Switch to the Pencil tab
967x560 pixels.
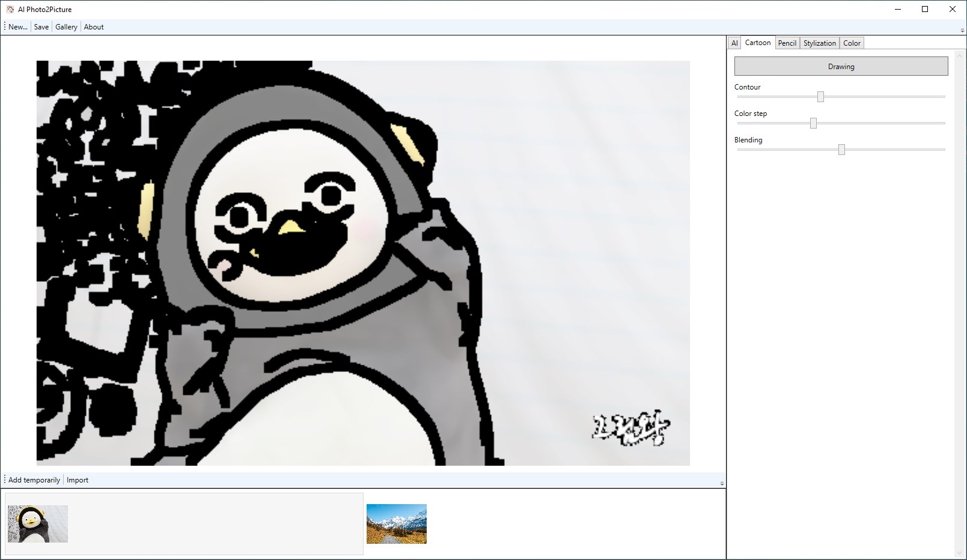[x=787, y=43]
